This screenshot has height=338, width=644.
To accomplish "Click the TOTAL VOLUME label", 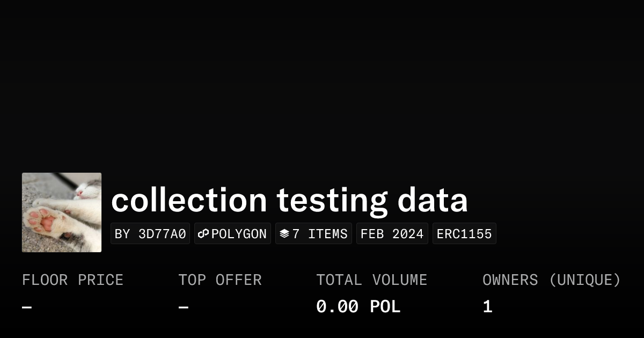I will (x=371, y=280).
